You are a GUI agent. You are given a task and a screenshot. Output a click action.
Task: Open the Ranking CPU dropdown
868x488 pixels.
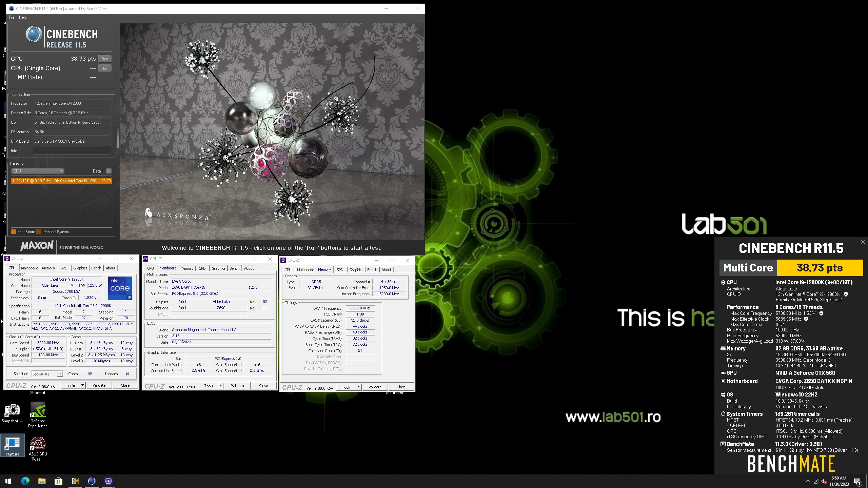[x=38, y=171]
